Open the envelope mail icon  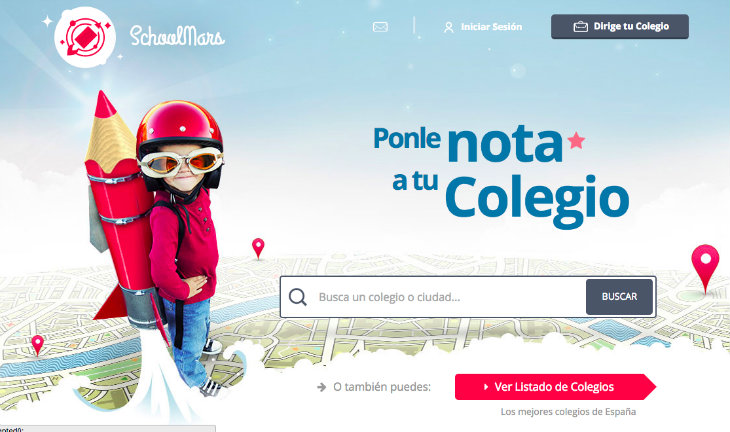pyautogui.click(x=380, y=27)
